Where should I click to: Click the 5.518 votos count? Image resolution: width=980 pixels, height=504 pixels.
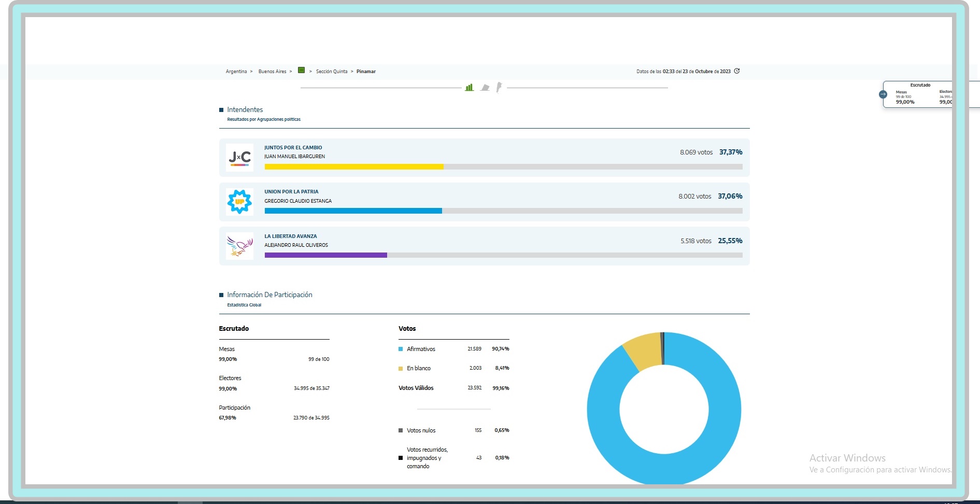[696, 241]
